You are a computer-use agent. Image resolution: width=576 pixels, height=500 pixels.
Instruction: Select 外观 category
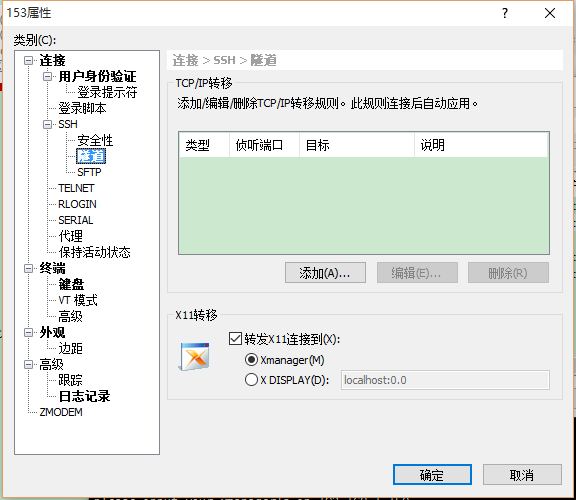click(x=52, y=332)
